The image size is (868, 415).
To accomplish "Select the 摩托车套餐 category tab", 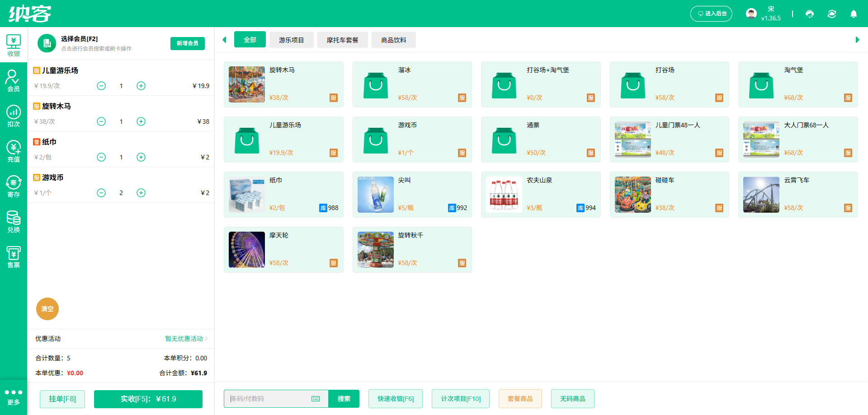I will pyautogui.click(x=343, y=40).
